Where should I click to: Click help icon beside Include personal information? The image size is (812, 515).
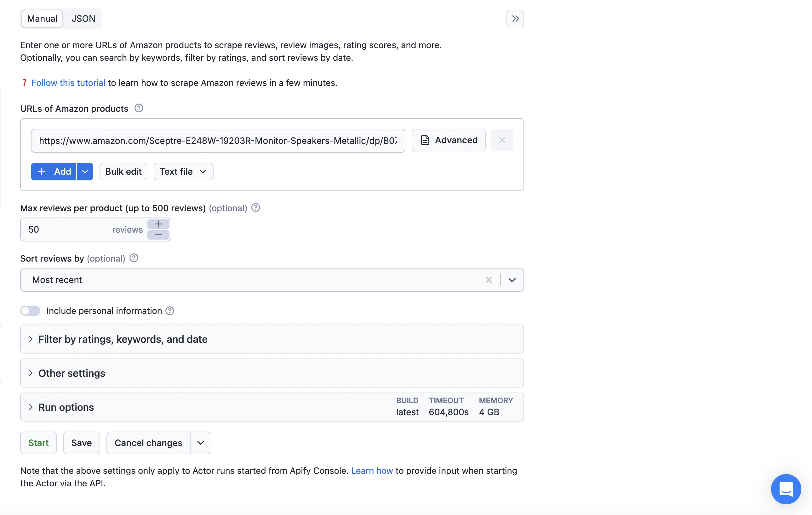pyautogui.click(x=170, y=311)
